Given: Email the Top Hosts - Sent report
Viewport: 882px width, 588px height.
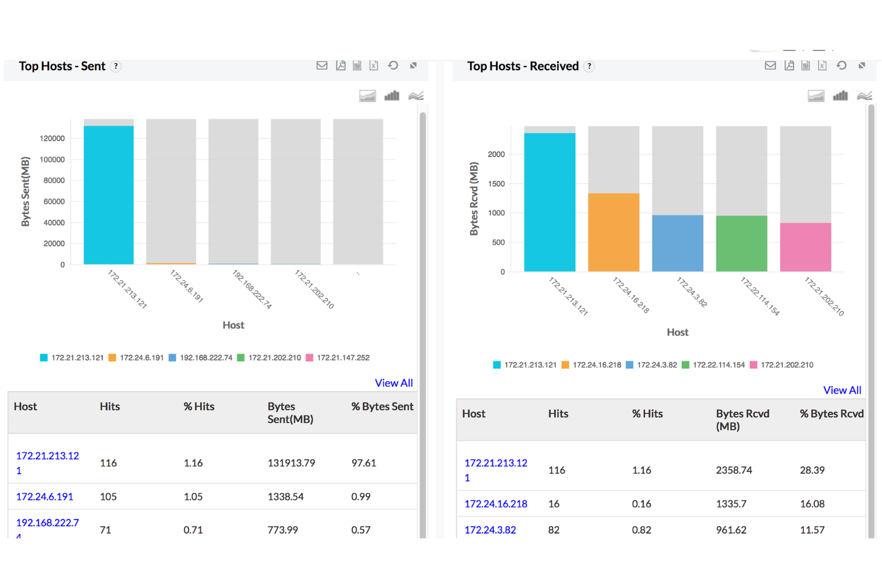Looking at the screenshot, I should [x=322, y=66].
